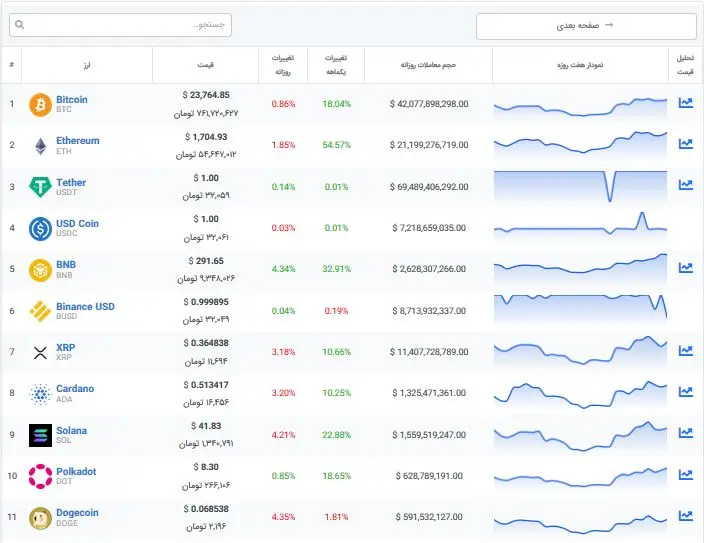Open the Bitcoin link
Image resolution: width=704 pixels, height=543 pixels.
(72, 100)
